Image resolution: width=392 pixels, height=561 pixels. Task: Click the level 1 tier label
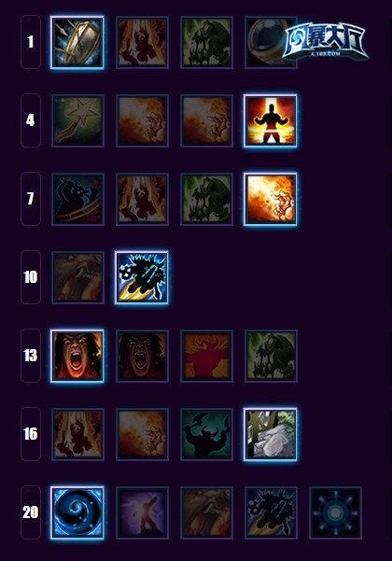[x=31, y=42]
